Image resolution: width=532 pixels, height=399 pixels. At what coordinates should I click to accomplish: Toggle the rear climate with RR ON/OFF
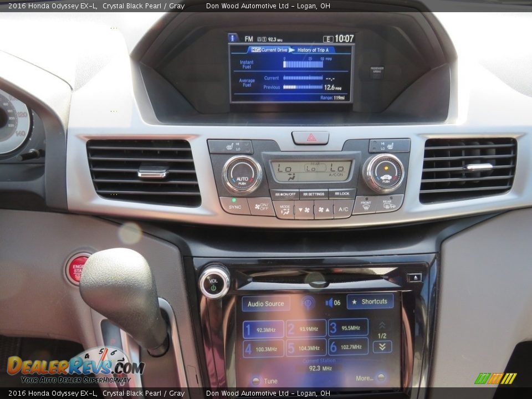click(285, 194)
